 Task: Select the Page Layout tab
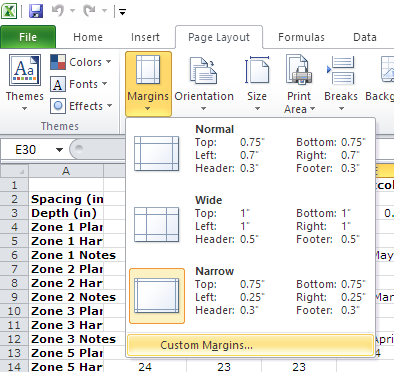[219, 37]
